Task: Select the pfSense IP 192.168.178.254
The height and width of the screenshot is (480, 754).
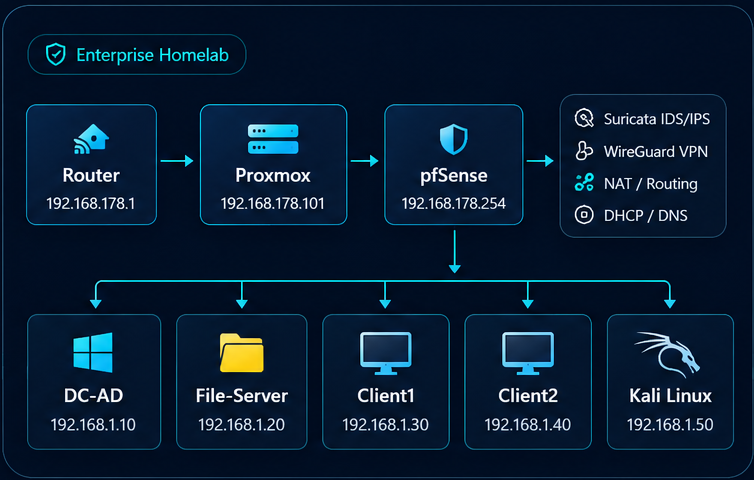Action: tap(453, 203)
